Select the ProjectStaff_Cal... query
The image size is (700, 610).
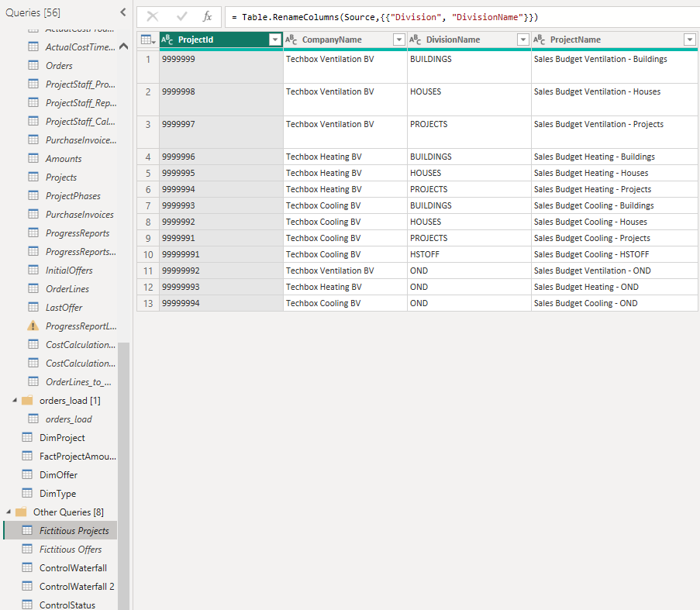(80, 122)
